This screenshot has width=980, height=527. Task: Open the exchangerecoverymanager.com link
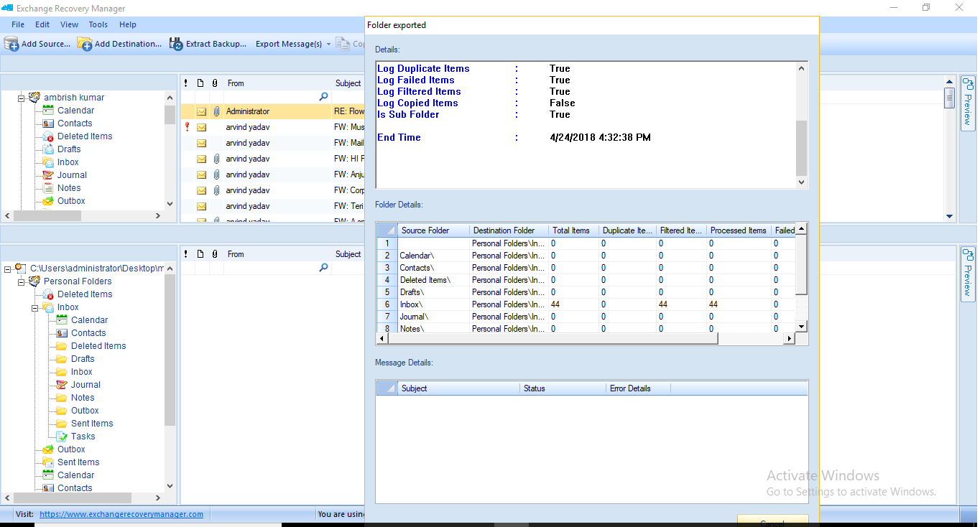(x=121, y=514)
